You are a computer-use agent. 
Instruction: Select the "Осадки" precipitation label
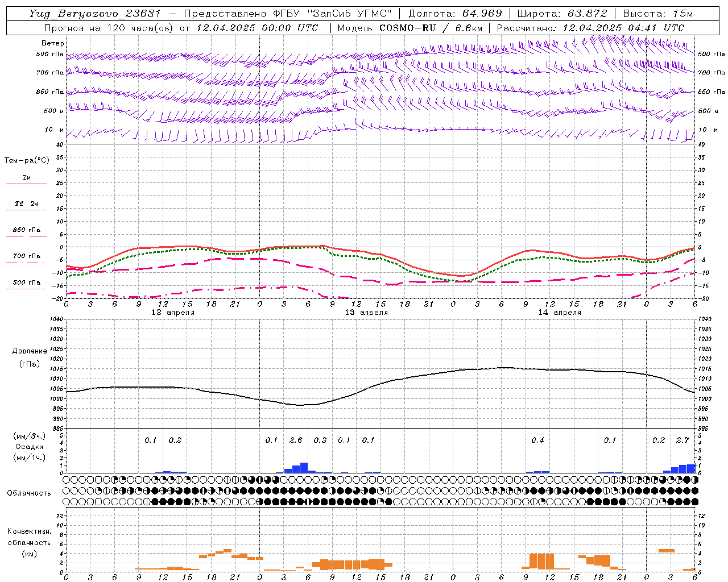[30, 447]
